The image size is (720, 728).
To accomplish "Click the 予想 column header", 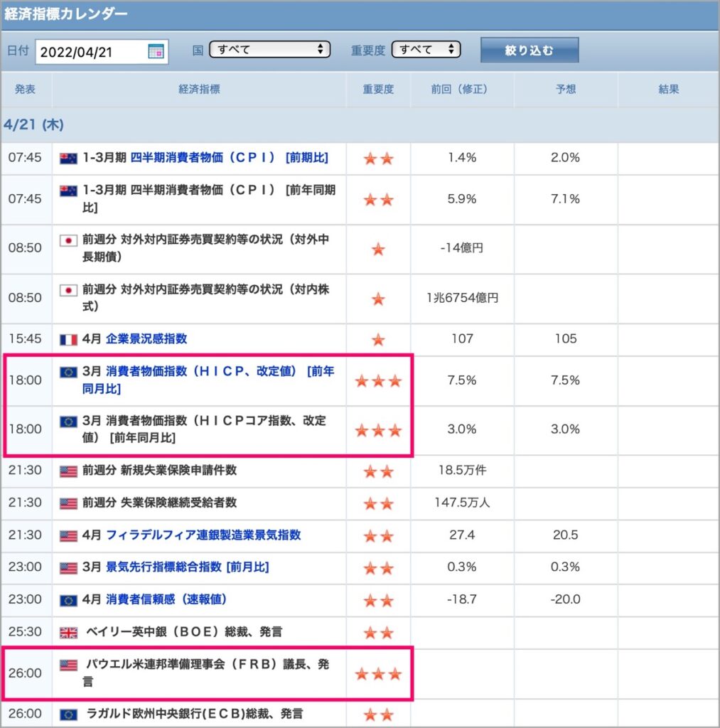I will [x=566, y=89].
